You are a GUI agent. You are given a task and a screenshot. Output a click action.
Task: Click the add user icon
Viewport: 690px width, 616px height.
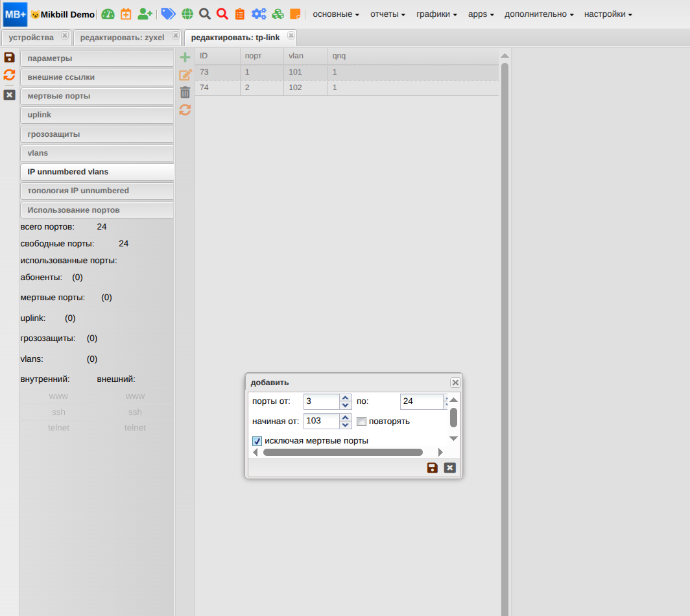tap(145, 14)
